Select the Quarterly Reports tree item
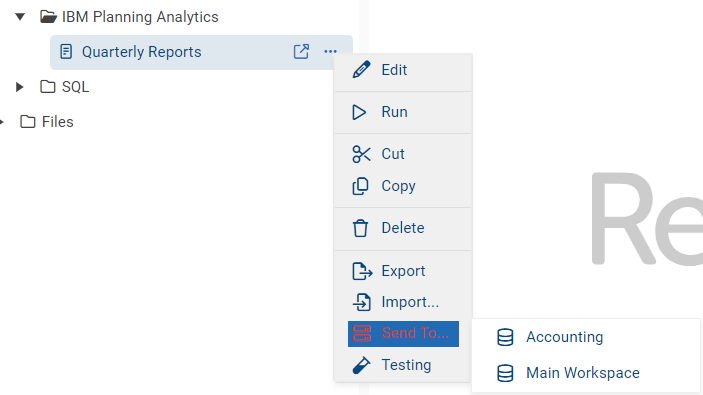 [x=201, y=52]
